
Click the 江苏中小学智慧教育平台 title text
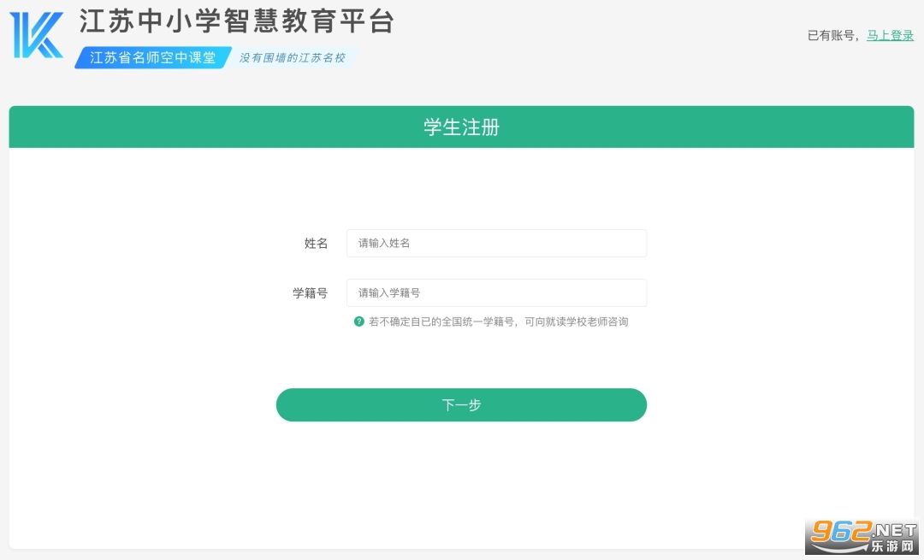point(236,21)
